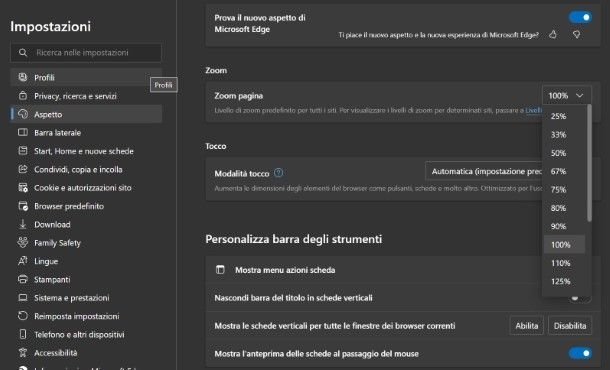Screen dimensions: 610x370
Task: Select 90% zoom option
Action: pos(564,226)
